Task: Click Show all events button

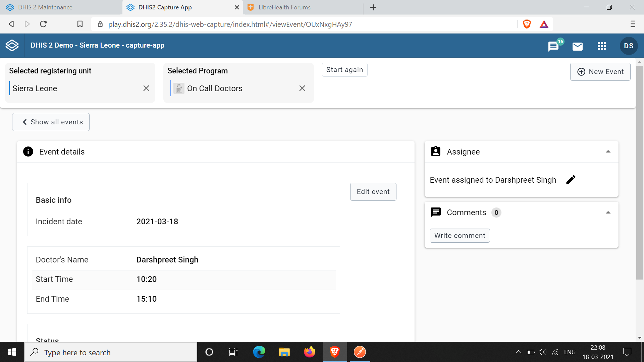Action: (x=51, y=122)
